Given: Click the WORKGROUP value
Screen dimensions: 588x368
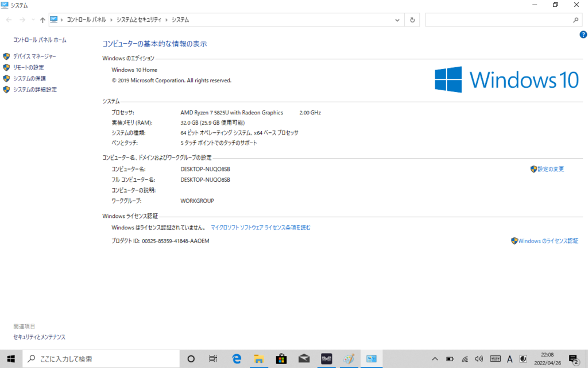Looking at the screenshot, I should (x=198, y=201).
